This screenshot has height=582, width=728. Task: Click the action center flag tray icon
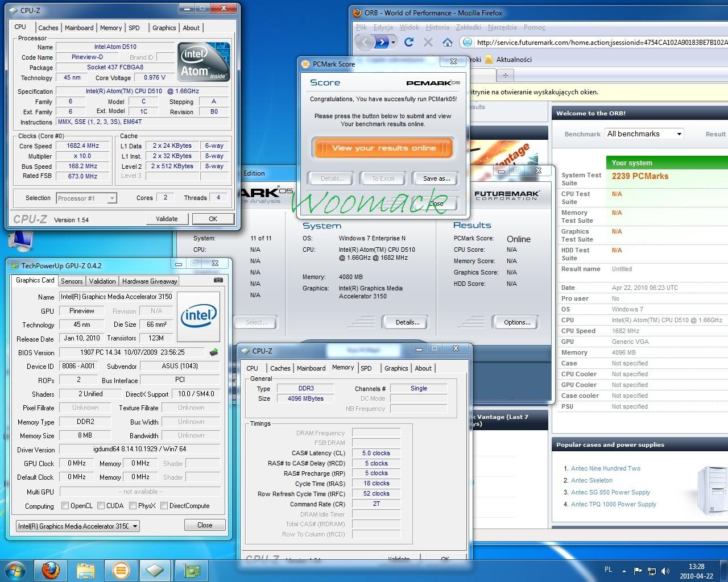(x=638, y=571)
